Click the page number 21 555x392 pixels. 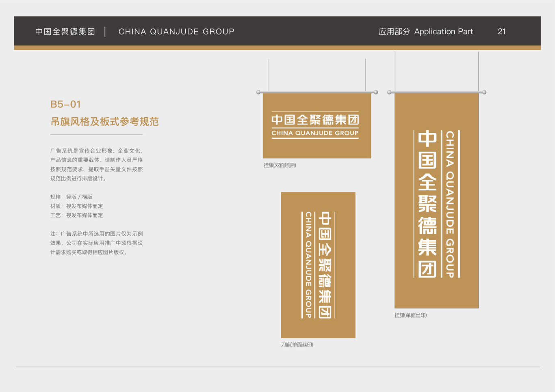coord(502,32)
